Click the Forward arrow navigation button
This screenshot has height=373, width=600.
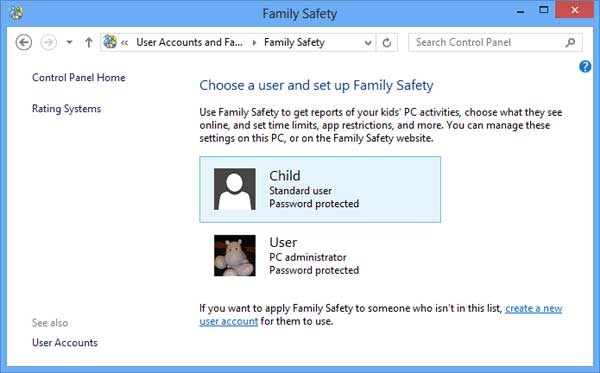point(49,42)
